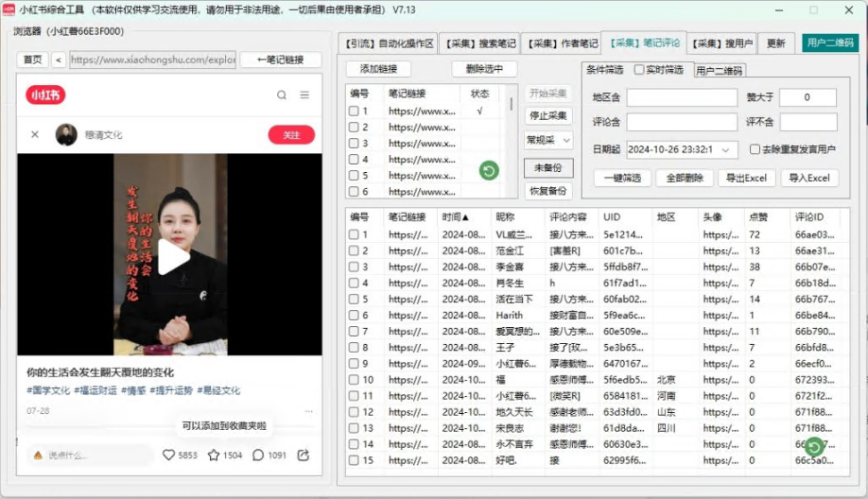
Task: Open the 更新 tab
Action: tap(776, 43)
